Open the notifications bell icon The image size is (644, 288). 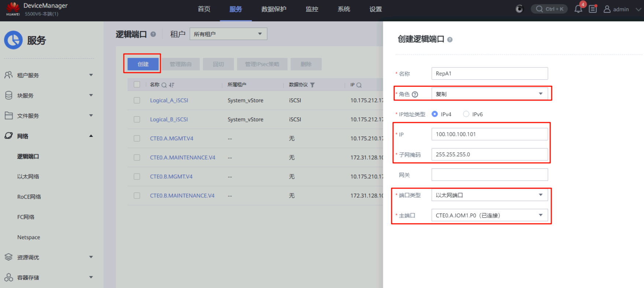[578, 9]
